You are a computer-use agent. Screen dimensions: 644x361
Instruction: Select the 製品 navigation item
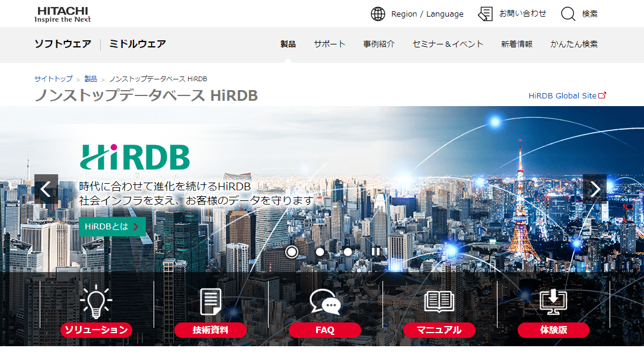click(288, 44)
